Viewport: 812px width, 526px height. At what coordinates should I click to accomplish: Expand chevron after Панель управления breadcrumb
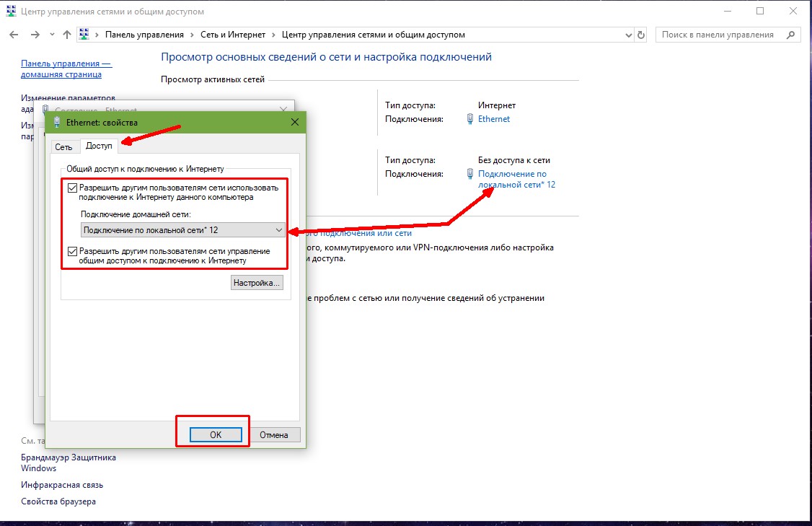192,35
